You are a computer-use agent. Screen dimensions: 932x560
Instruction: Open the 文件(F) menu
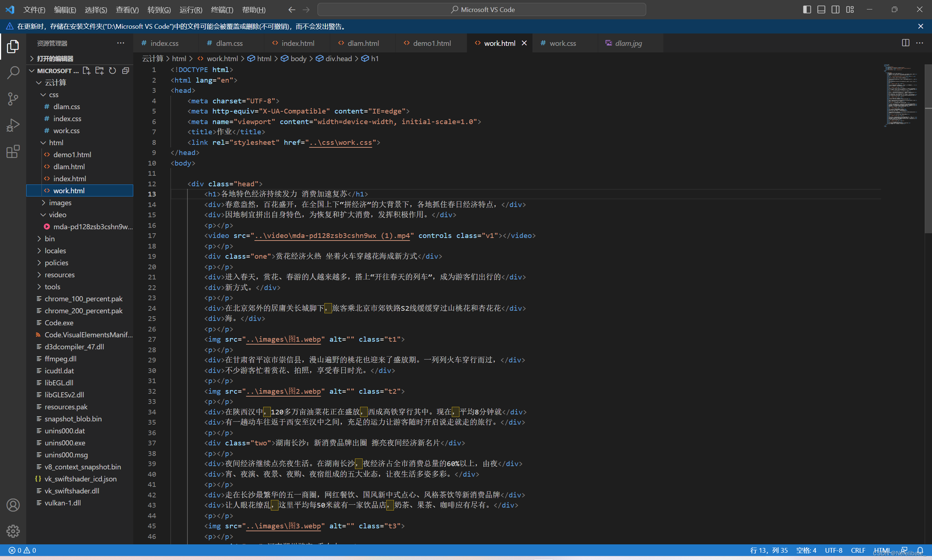pos(34,9)
